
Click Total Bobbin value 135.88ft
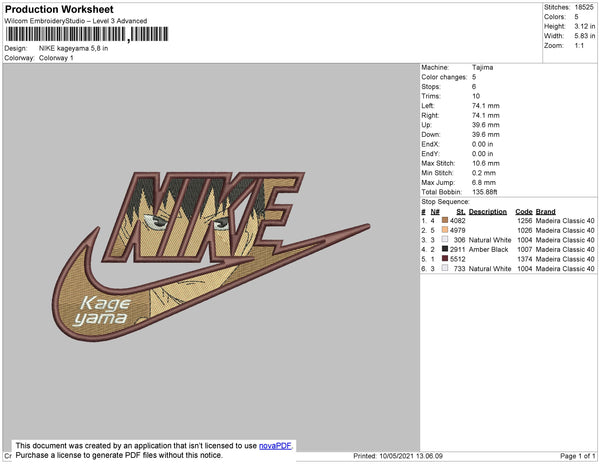pyautogui.click(x=484, y=192)
